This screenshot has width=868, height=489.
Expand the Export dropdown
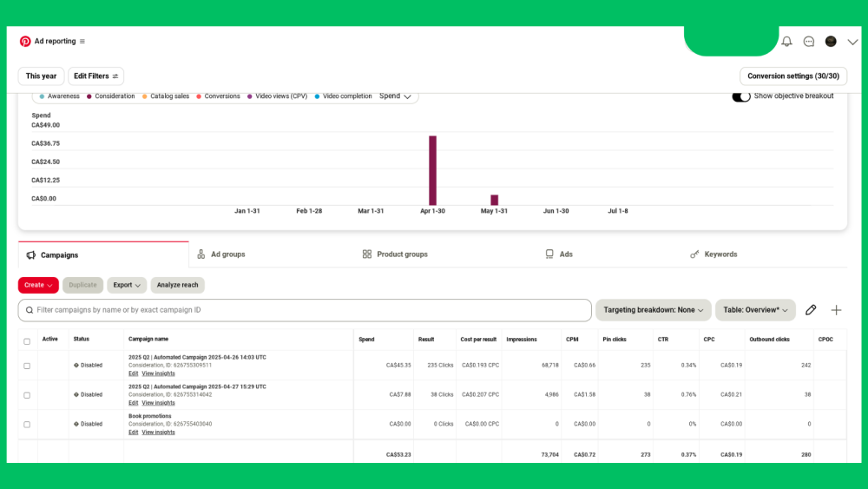click(126, 285)
